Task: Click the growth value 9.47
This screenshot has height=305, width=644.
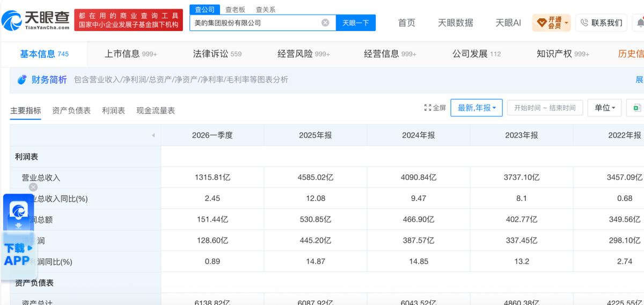Action: tap(419, 198)
